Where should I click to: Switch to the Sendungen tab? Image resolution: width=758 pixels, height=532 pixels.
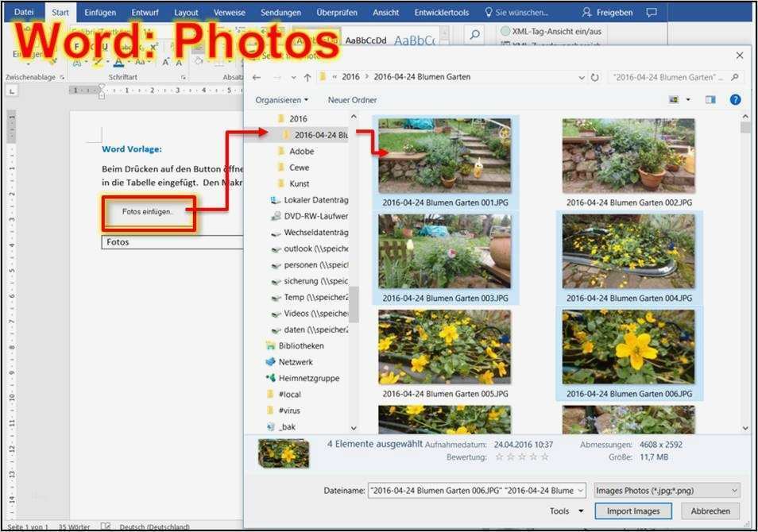tap(280, 13)
